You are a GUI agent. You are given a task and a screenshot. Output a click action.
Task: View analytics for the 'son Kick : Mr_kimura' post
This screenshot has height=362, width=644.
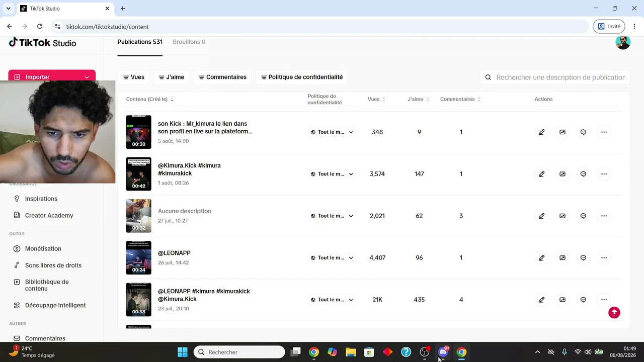pyautogui.click(x=562, y=132)
